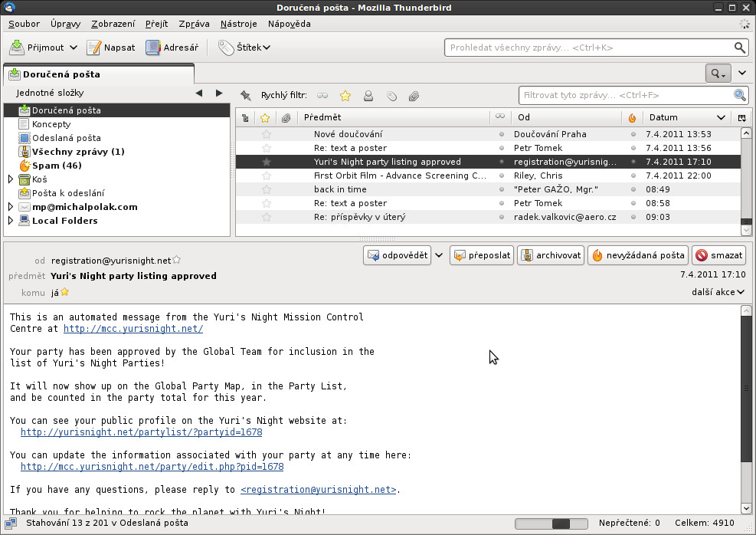
Task: Open the Adresář address book
Action: [x=172, y=48]
